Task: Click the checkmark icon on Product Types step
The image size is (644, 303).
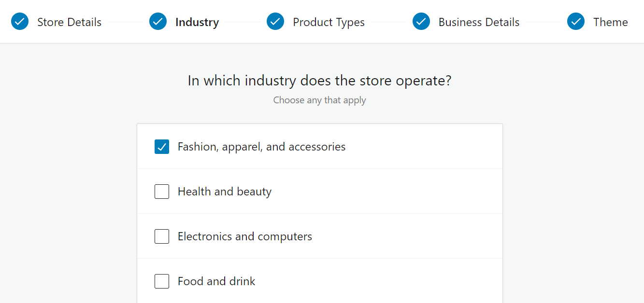Action: [x=275, y=21]
